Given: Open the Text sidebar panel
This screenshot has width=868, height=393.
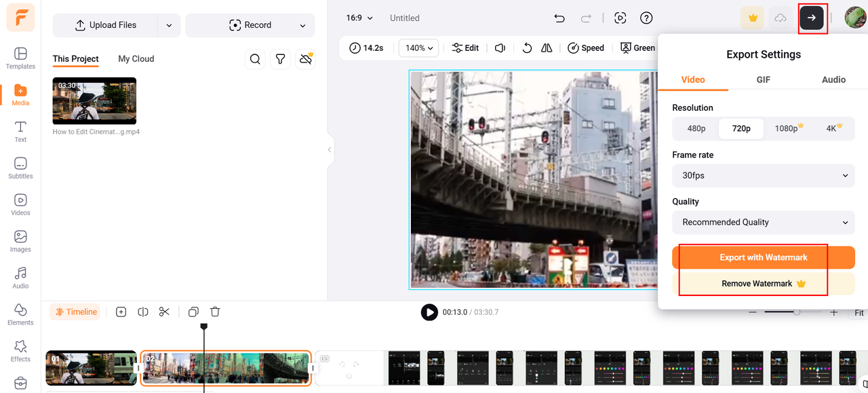Looking at the screenshot, I should pyautogui.click(x=20, y=132).
